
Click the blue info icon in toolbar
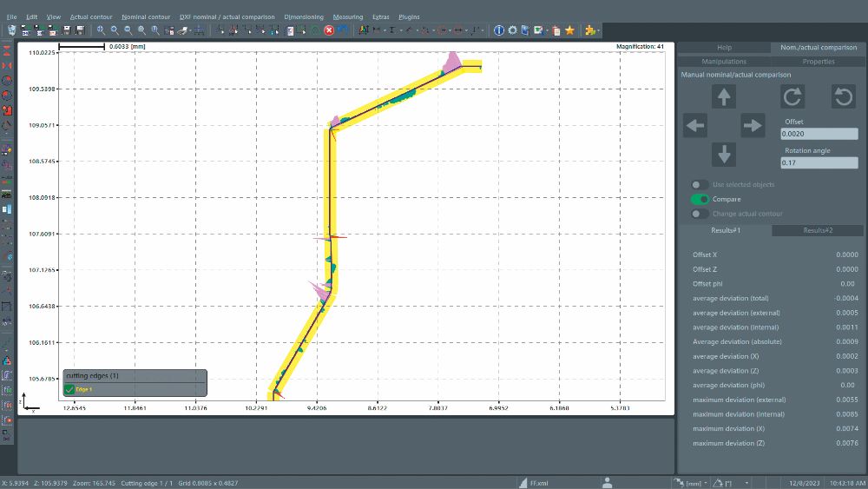coord(499,30)
